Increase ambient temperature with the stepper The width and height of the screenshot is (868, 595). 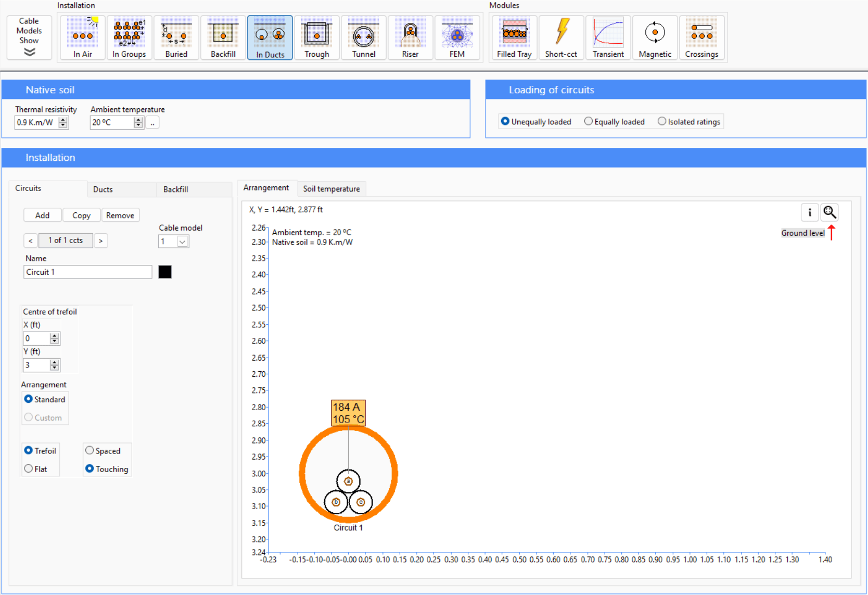tap(138, 120)
